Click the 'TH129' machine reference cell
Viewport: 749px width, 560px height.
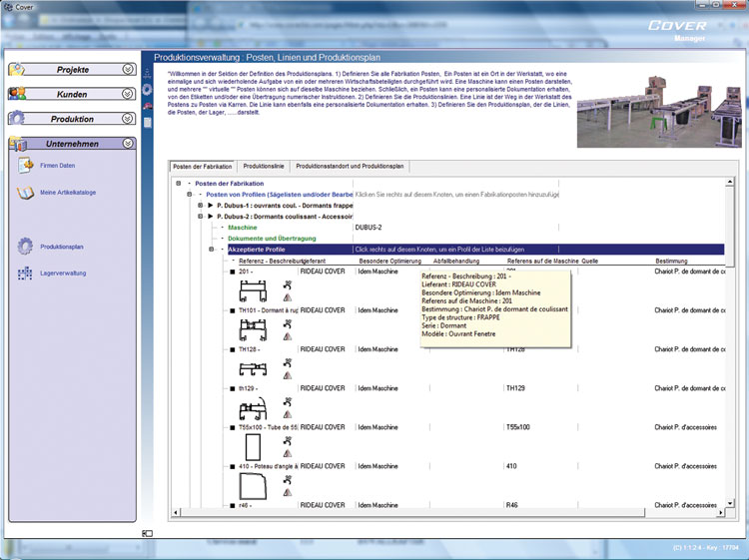click(515, 388)
